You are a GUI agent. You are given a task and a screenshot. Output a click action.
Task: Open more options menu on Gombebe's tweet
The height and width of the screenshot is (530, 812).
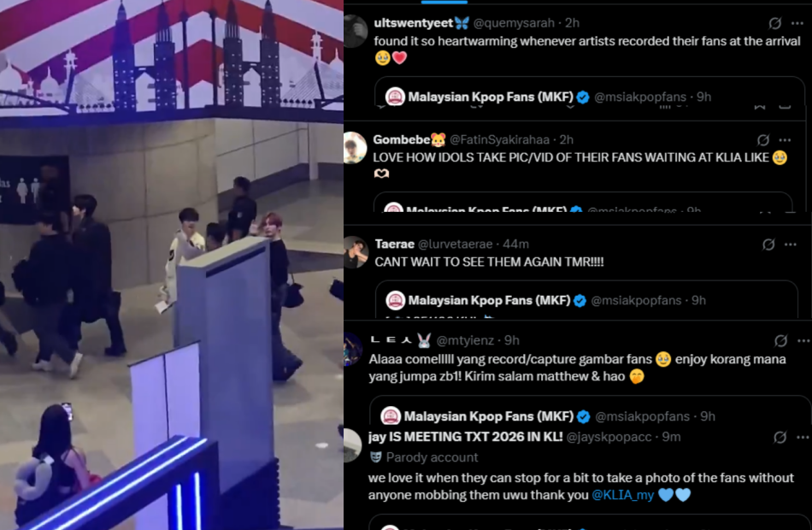pos(785,140)
